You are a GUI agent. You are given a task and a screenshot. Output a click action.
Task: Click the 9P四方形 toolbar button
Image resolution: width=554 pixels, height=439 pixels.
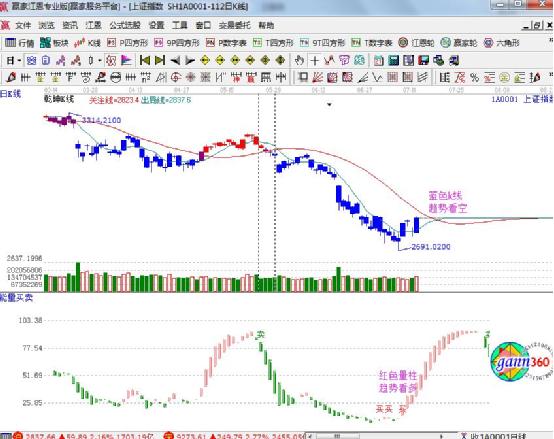(x=177, y=43)
